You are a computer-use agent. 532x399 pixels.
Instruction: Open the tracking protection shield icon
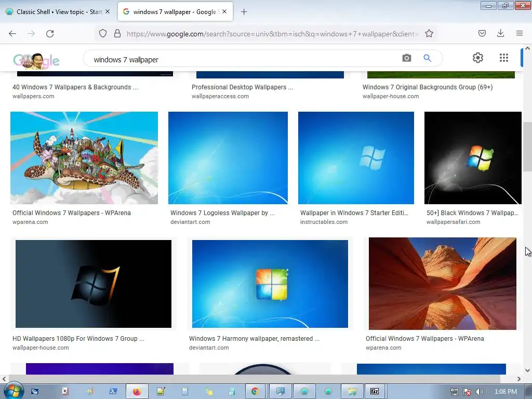click(103, 34)
